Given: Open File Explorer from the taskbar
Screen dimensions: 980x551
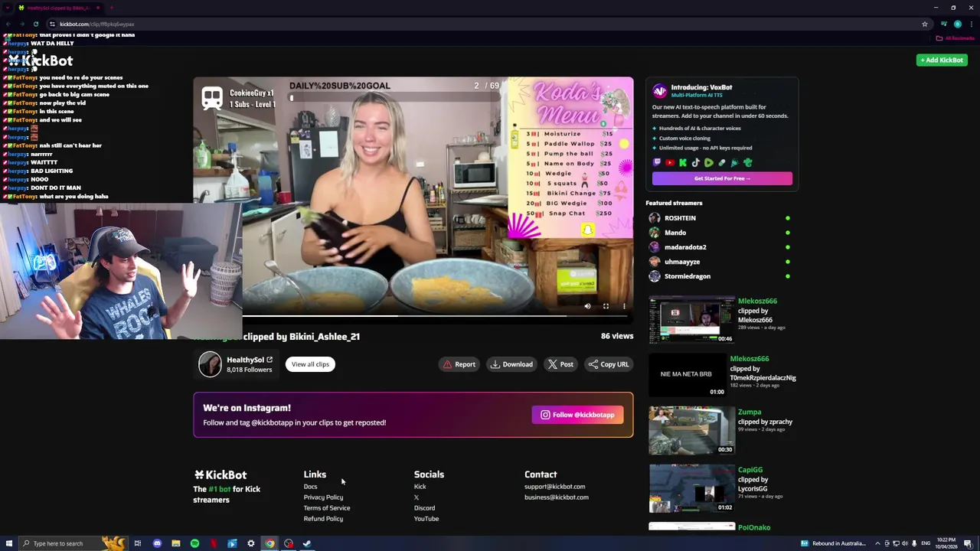Looking at the screenshot, I should [x=175, y=543].
